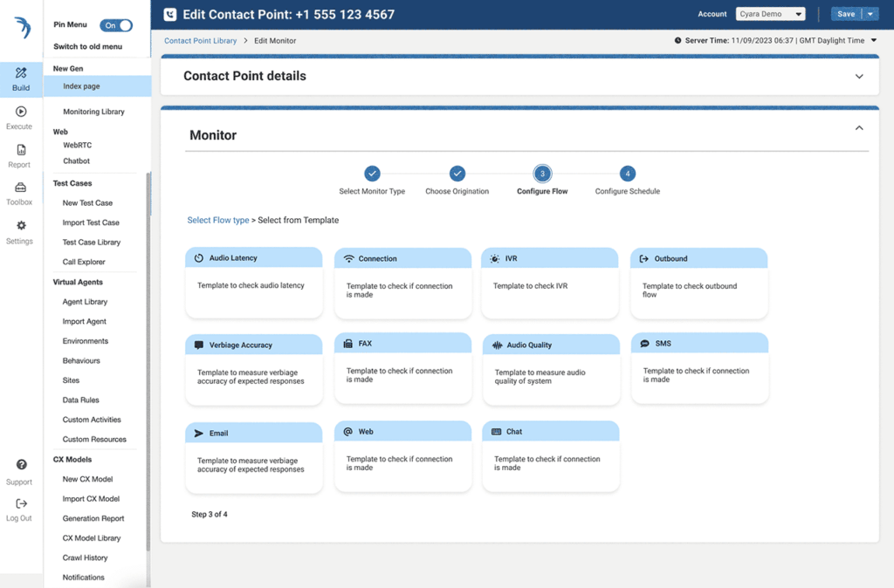This screenshot has width=894, height=588.
Task: Open the Settings gear icon
Action: (21, 226)
